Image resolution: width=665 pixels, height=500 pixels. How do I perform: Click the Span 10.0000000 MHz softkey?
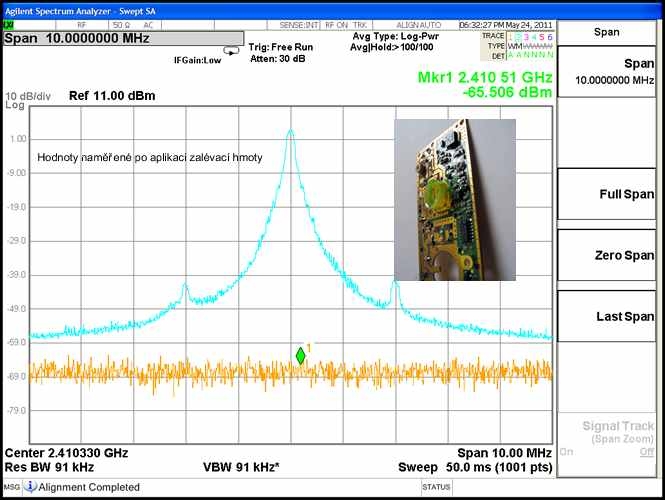coord(606,72)
